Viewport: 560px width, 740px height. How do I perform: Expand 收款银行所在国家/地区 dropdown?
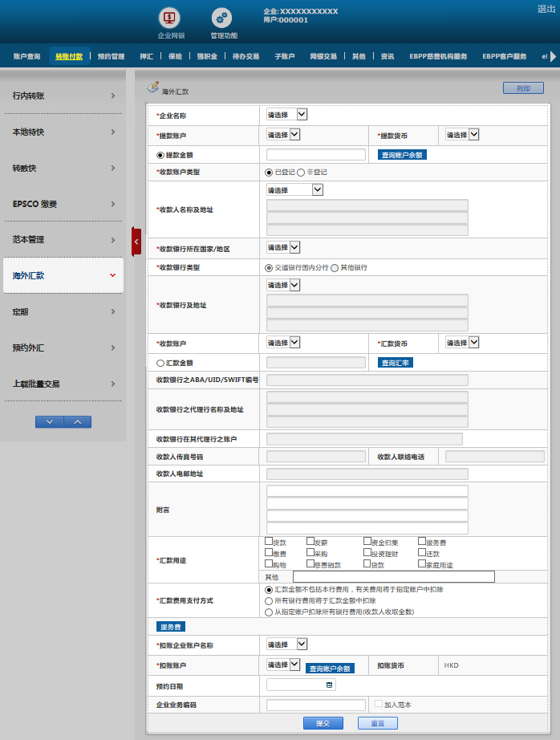[283, 247]
